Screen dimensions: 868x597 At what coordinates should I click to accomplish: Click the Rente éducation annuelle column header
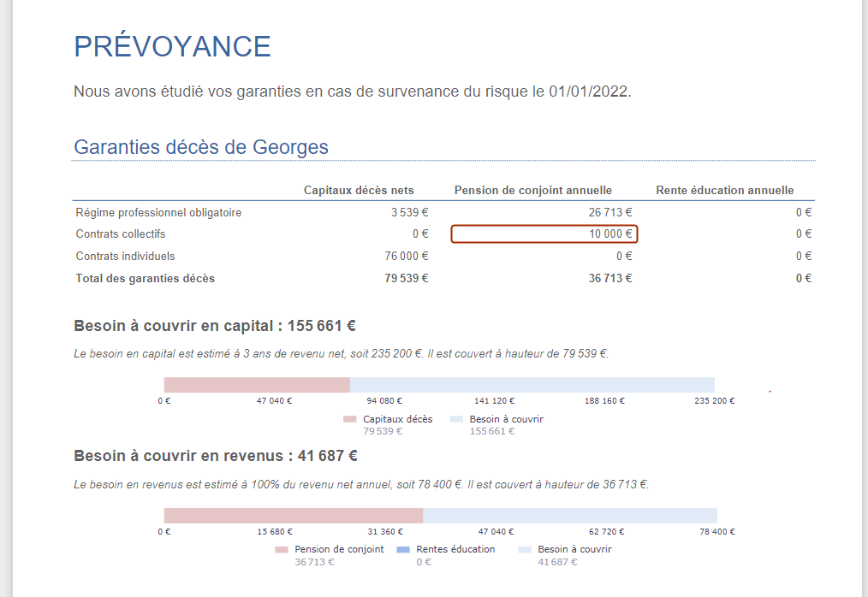(x=724, y=190)
